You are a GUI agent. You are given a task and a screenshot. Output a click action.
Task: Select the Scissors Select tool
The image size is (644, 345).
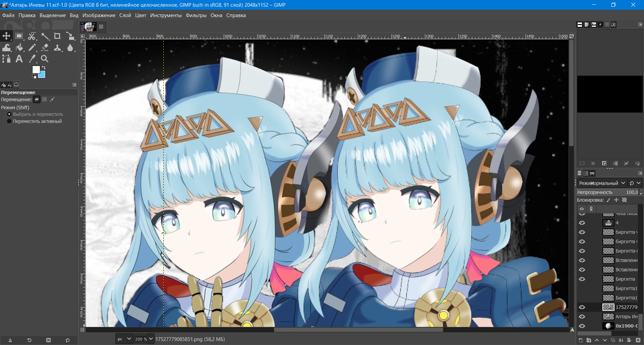pos(32,36)
